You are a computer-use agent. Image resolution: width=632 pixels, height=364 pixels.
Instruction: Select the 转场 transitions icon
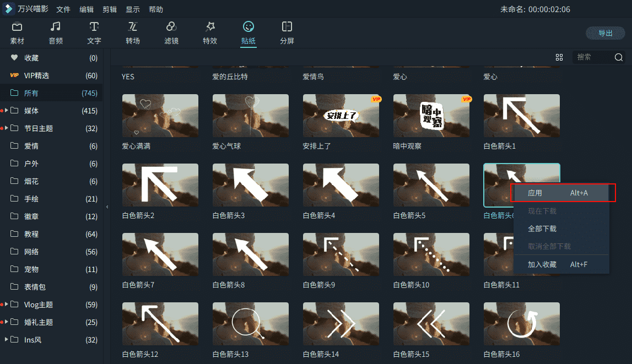[x=133, y=27]
